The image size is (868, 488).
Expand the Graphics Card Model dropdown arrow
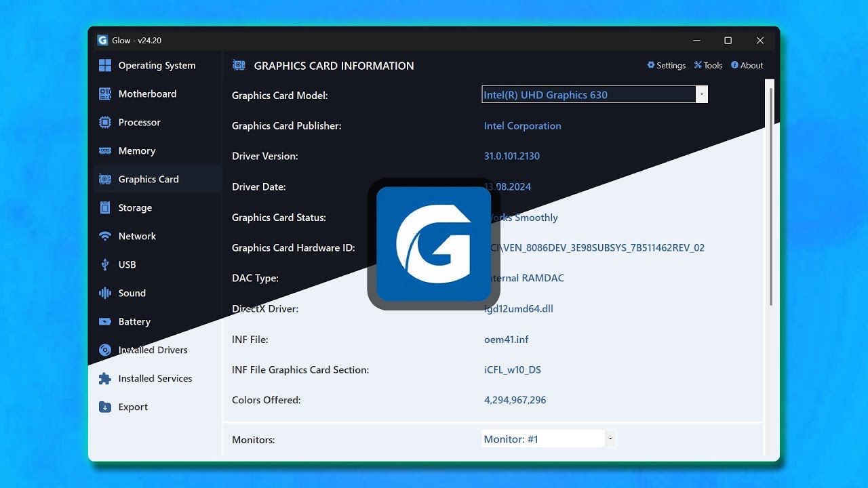702,94
